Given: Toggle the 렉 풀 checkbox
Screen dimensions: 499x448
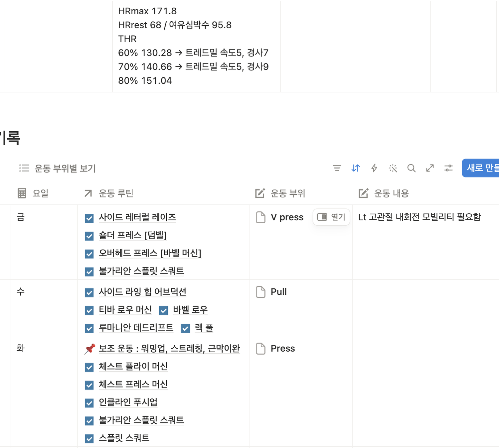Looking at the screenshot, I should coord(185,328).
